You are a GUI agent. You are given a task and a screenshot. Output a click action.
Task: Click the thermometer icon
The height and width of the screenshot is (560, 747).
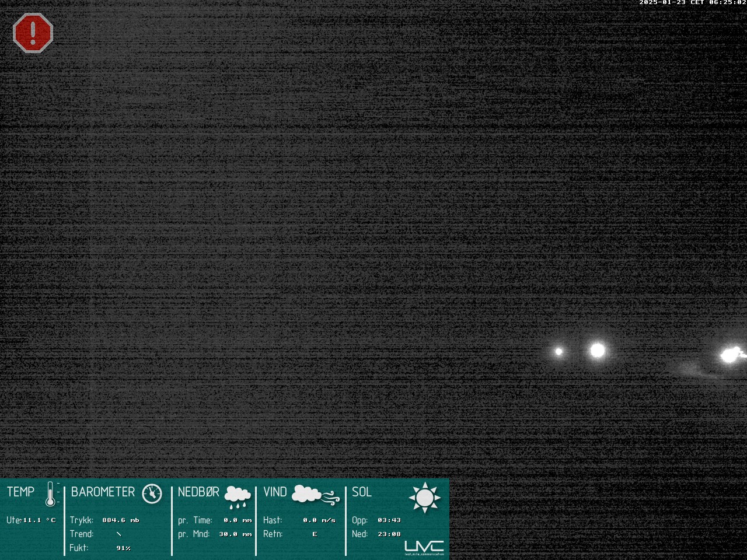pos(51,494)
